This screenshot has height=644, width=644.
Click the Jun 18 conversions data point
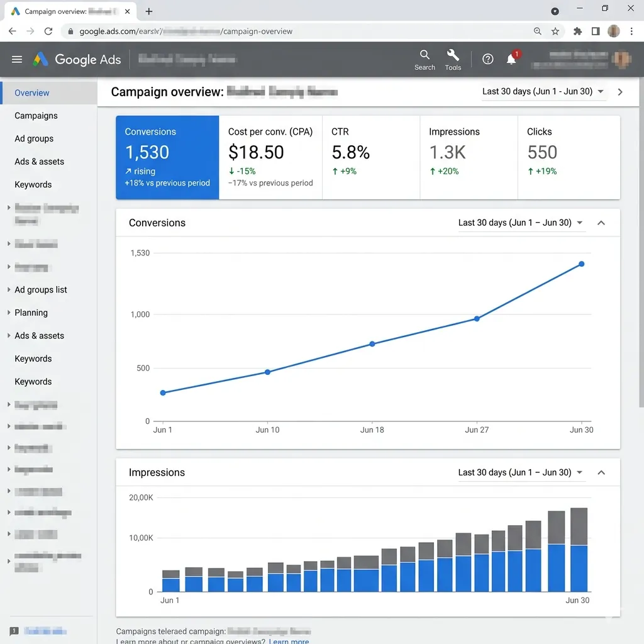point(372,344)
